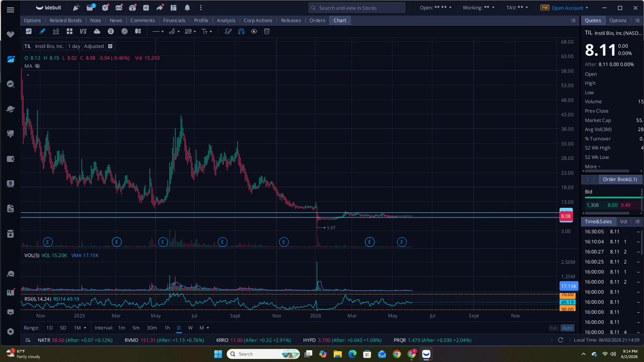This screenshot has height=362, width=644.
Task: Click the 17.15K volume axis label
Action: [x=569, y=286]
